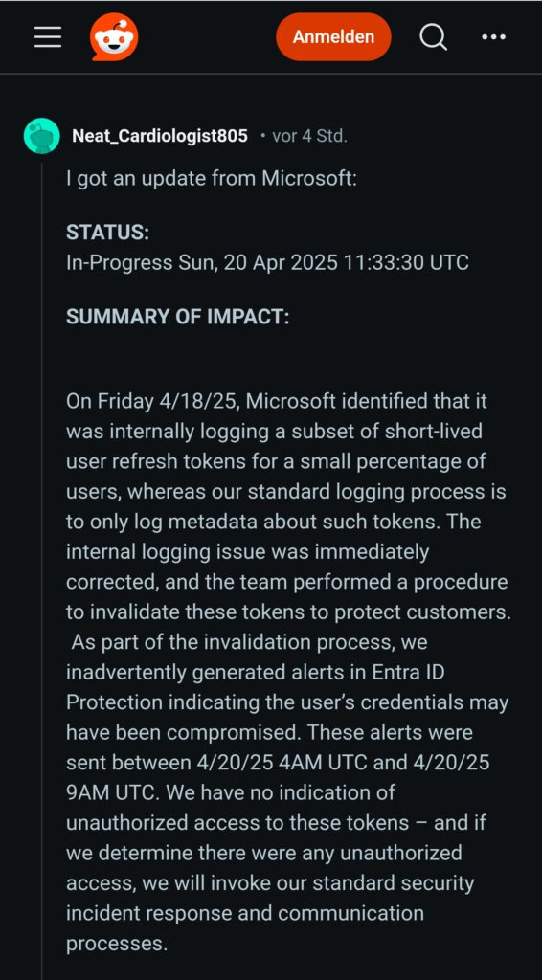The image size is (542, 980).
Task: Open the hamburger navigation menu
Action: 48,37
